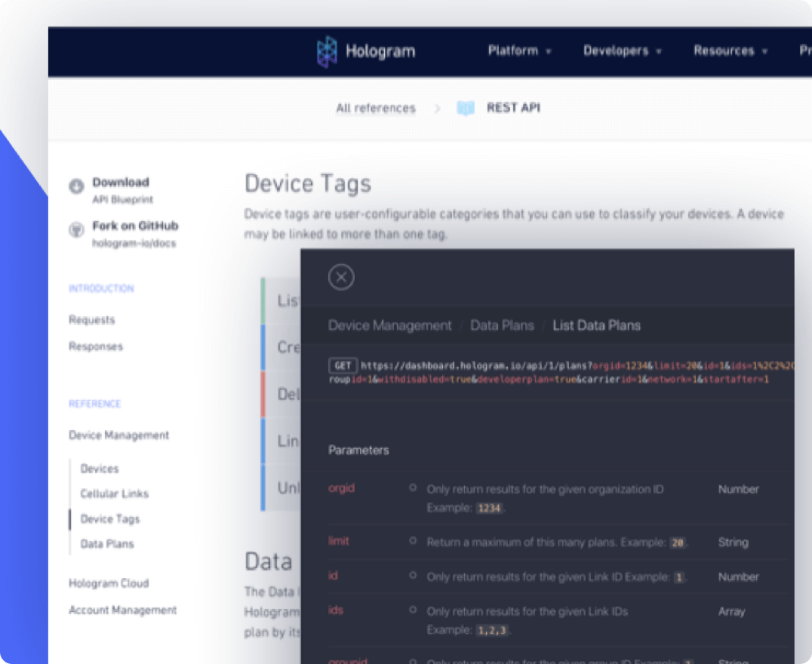This screenshot has height=664, width=812.
Task: Click the INTRODUCTION section label
Action: (x=101, y=288)
